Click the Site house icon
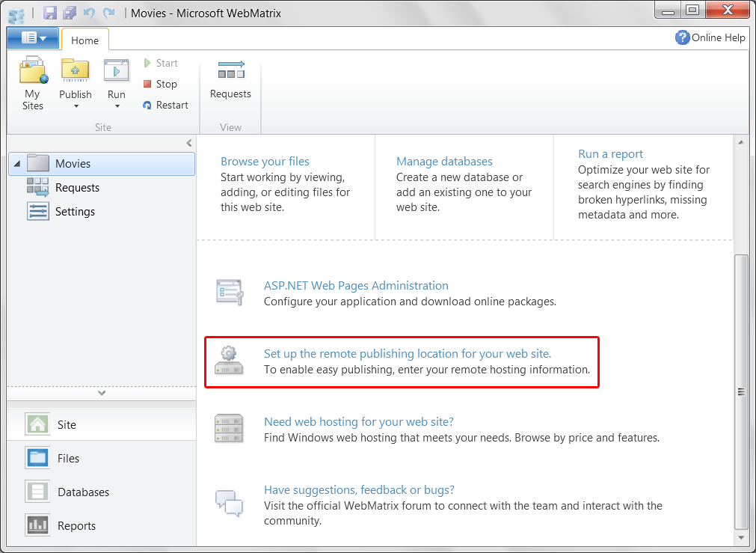Screen dimensions: 756x553 [x=37, y=424]
